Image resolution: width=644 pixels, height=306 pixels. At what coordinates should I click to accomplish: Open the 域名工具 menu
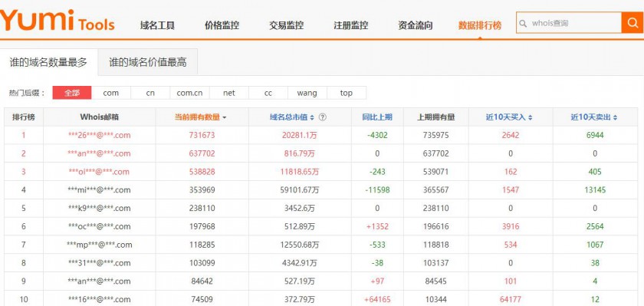(157, 25)
